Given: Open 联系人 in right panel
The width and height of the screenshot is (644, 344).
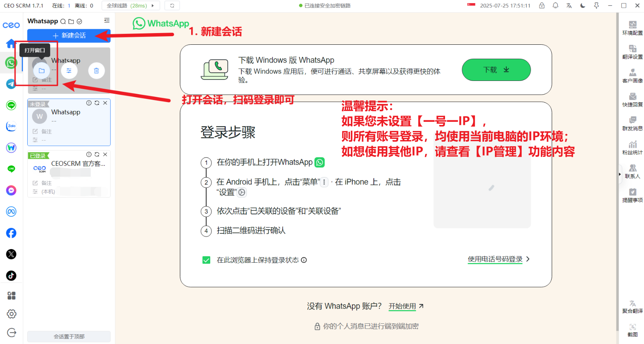Looking at the screenshot, I should click(633, 171).
